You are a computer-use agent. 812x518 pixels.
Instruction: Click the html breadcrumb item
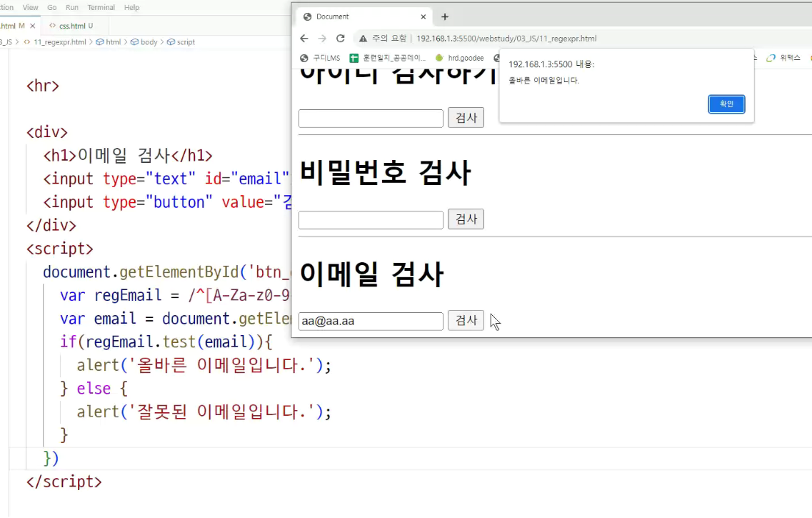click(113, 42)
